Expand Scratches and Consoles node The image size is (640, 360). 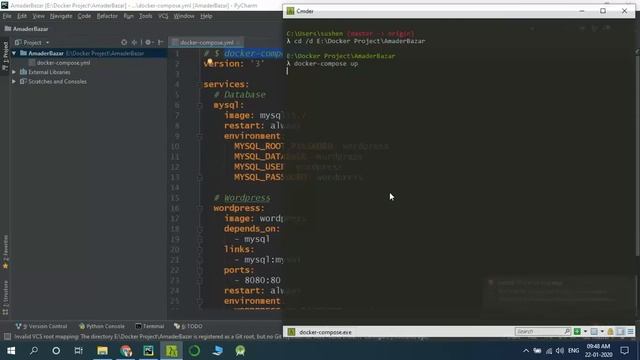[14, 82]
